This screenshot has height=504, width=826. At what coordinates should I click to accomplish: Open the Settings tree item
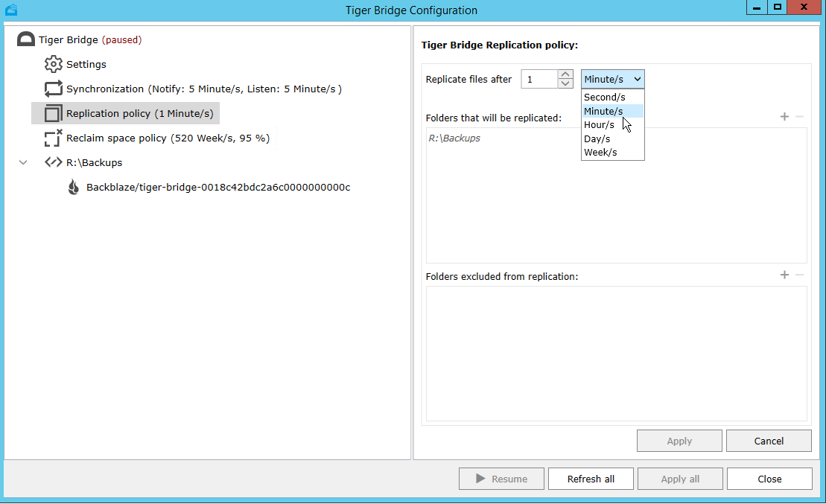click(x=86, y=64)
